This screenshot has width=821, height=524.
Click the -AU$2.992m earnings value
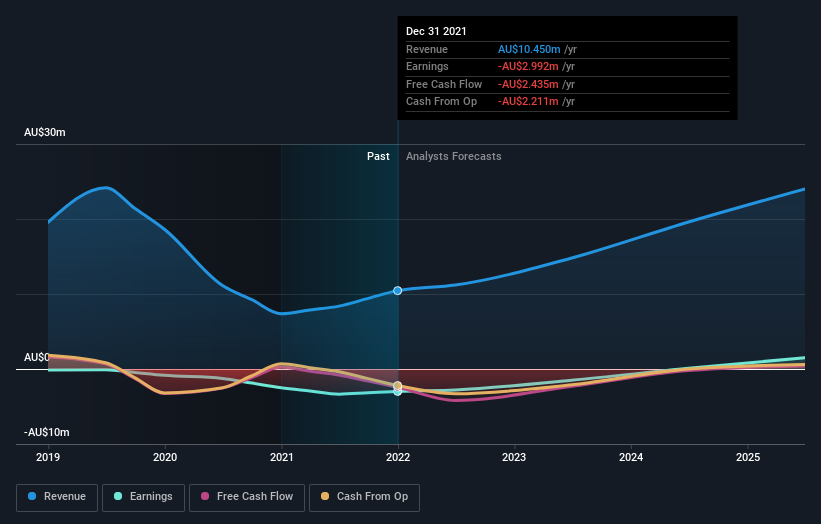(528, 66)
